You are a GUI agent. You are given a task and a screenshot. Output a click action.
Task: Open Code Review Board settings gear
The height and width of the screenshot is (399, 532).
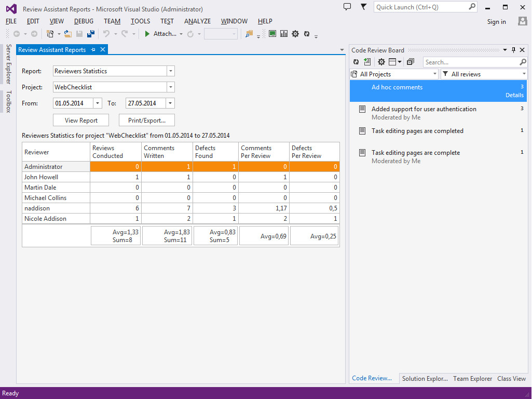(381, 62)
